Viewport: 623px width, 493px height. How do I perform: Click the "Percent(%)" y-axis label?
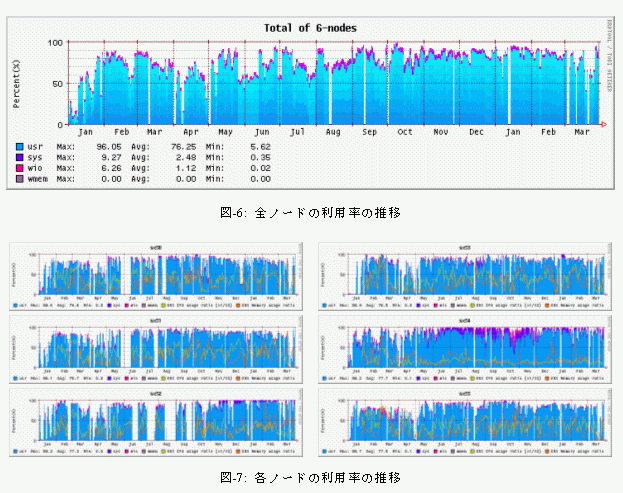tap(17, 83)
